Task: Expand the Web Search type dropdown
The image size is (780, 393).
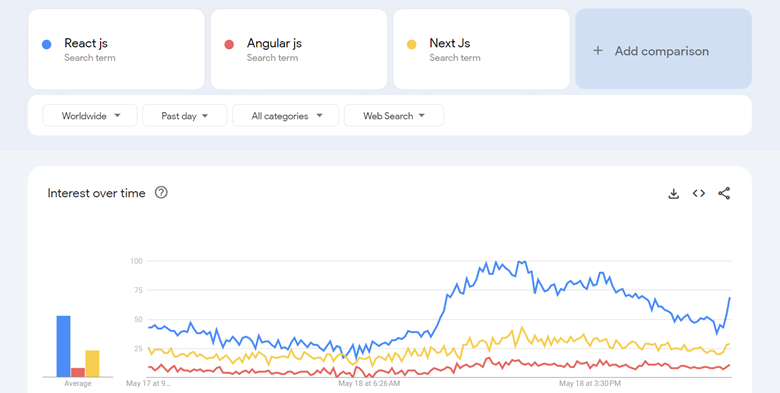Action: click(394, 115)
